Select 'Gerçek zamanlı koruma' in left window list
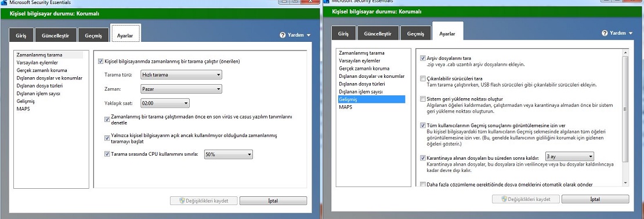 pos(41,70)
